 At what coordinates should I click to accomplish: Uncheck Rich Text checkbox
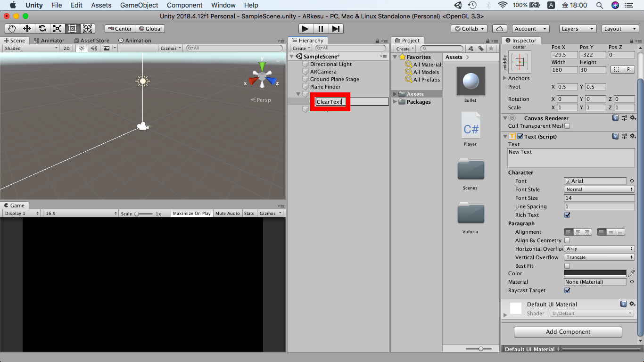(567, 215)
